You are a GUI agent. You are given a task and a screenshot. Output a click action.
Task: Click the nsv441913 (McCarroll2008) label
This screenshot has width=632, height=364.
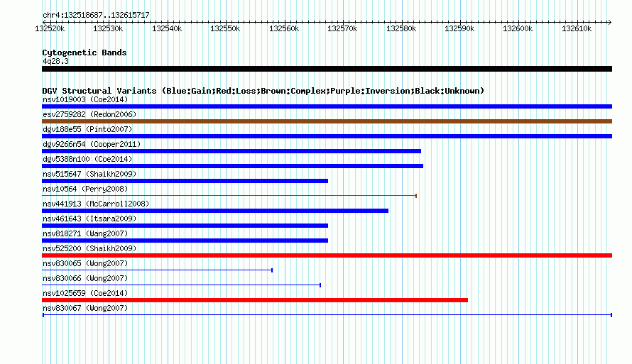96,204
